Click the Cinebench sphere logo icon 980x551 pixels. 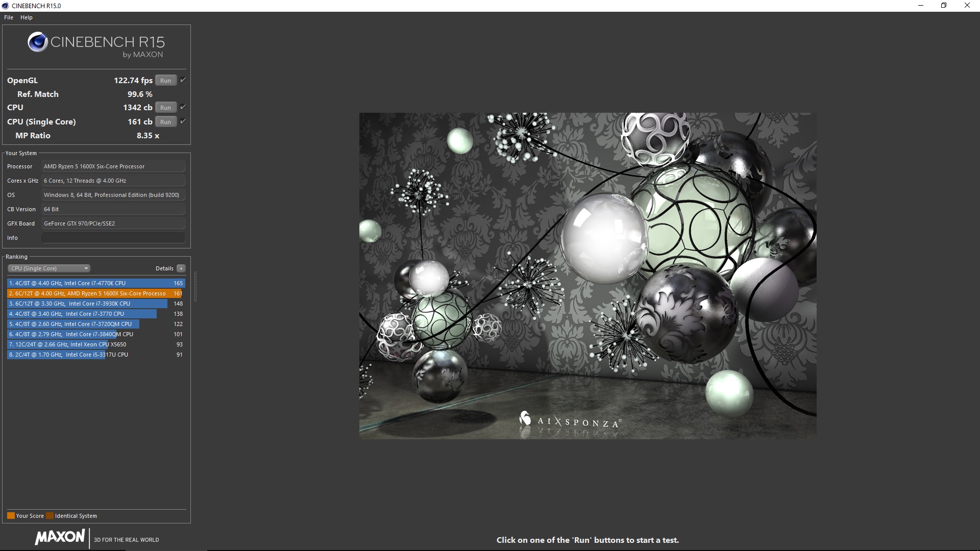pyautogui.click(x=38, y=42)
